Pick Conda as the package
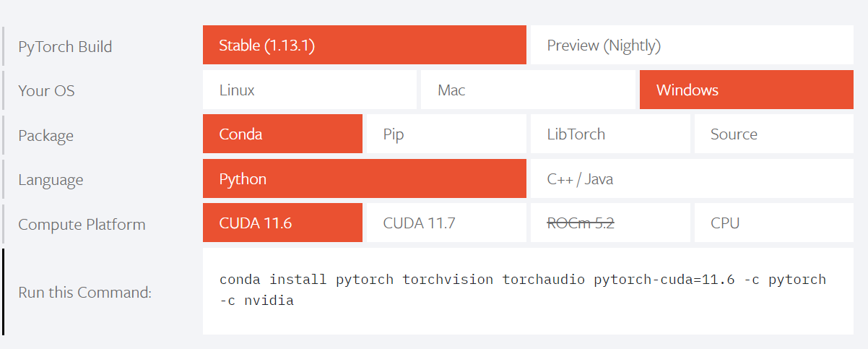The image size is (868, 349). click(282, 134)
